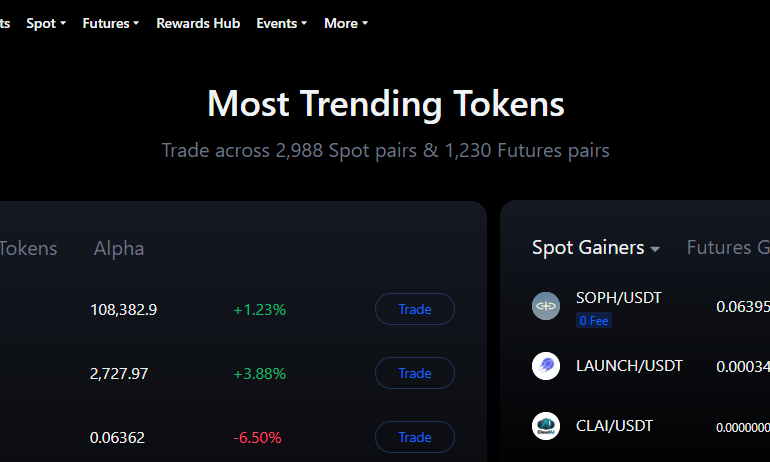Click the LAUNCH token rocket icon
770x462 pixels.
click(546, 366)
